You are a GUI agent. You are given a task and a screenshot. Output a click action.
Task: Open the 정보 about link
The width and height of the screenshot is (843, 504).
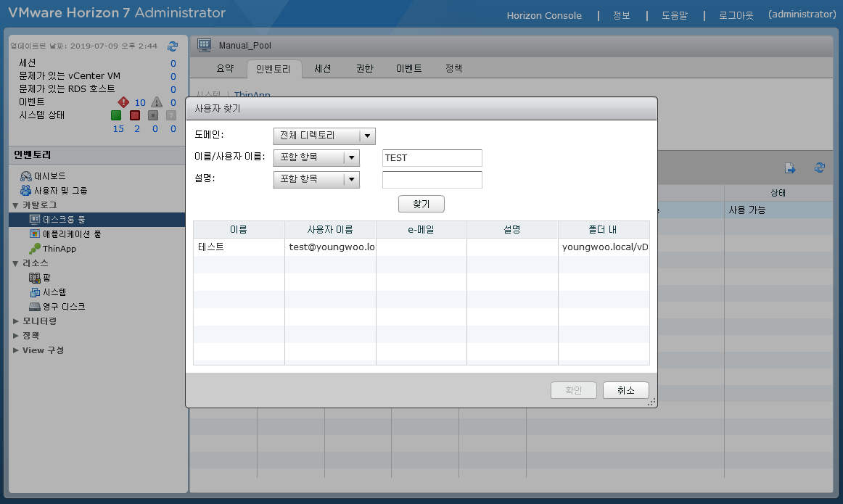[x=622, y=15]
